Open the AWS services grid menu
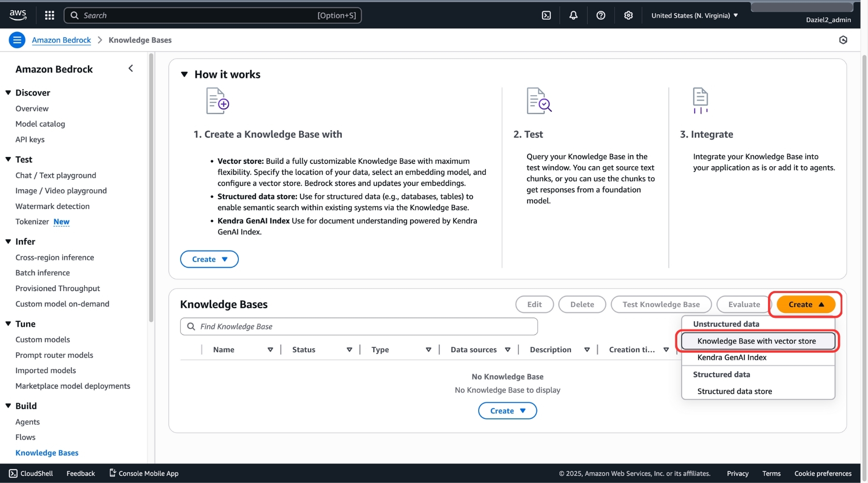Viewport: 868px width, 483px height. click(x=49, y=15)
